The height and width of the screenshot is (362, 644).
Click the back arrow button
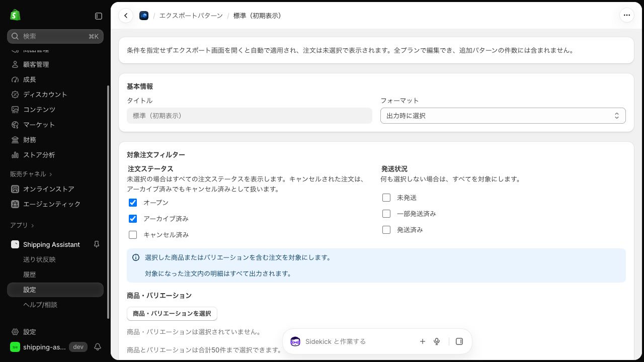[126, 16]
